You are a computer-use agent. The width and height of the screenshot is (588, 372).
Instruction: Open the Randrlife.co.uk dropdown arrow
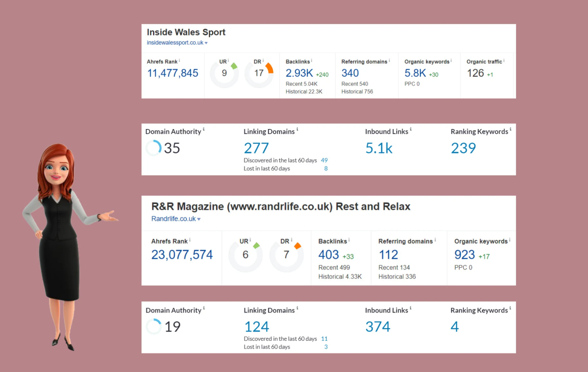pyautogui.click(x=199, y=219)
